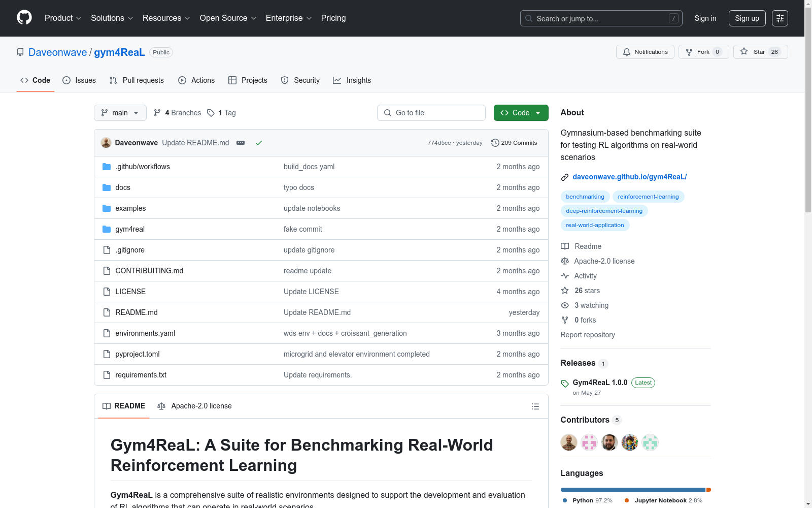812x508 pixels.
Task: Expand the Solutions menu
Action: 112,18
